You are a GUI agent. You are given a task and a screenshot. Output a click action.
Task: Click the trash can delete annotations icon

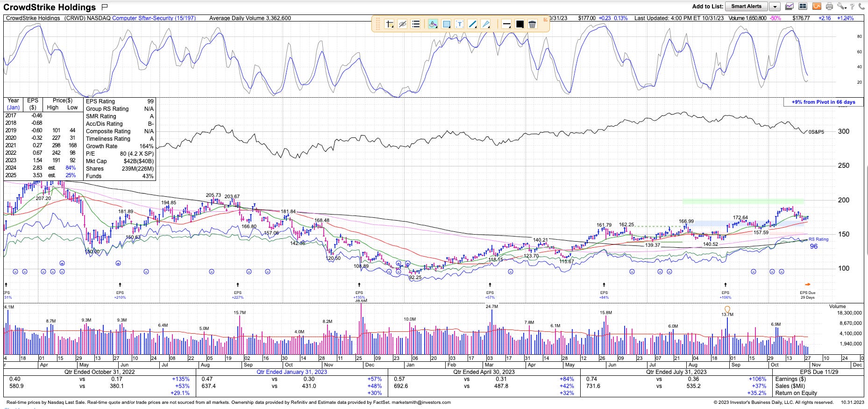[x=532, y=24]
